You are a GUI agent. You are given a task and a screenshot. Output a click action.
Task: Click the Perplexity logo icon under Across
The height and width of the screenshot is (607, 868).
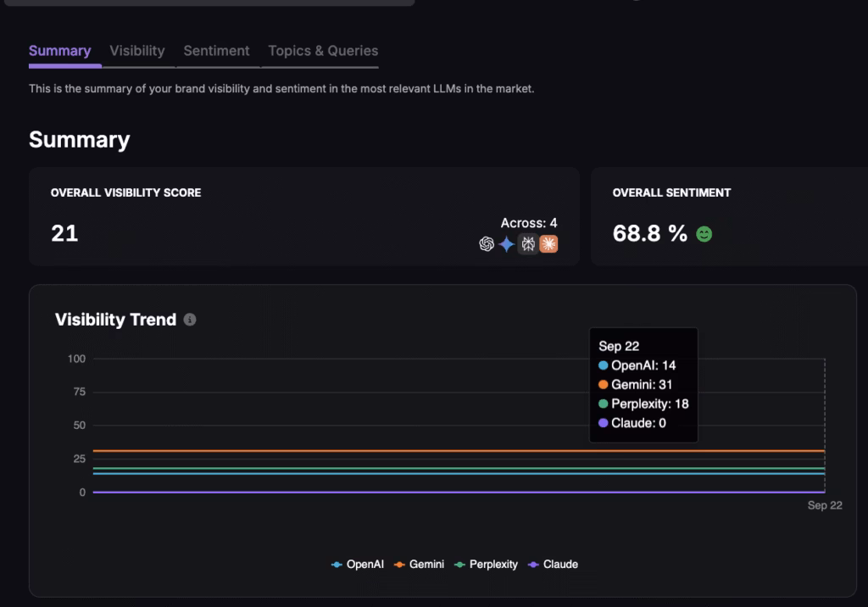[528, 244]
